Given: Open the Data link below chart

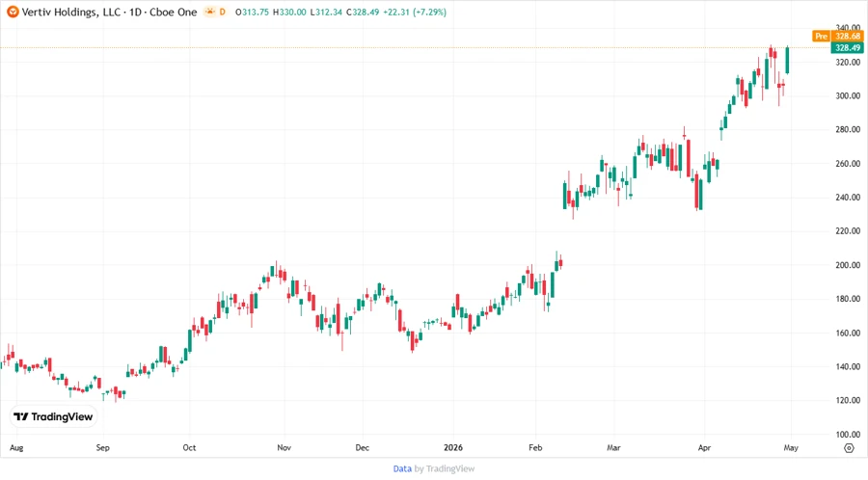Looking at the screenshot, I should coord(402,468).
